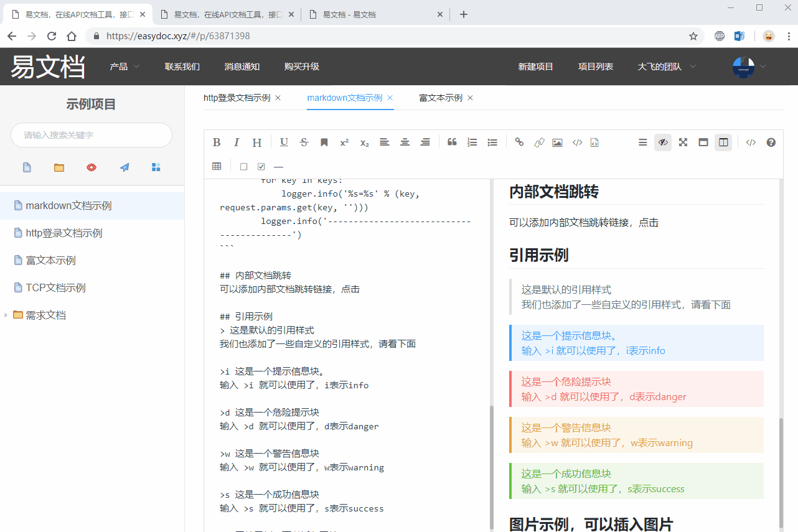
Task: Create new document via sidebar file icon
Action: (27, 167)
